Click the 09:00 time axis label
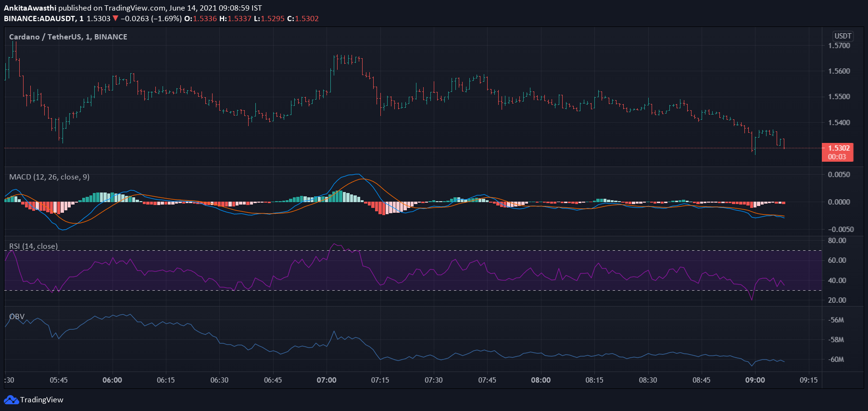 point(755,380)
